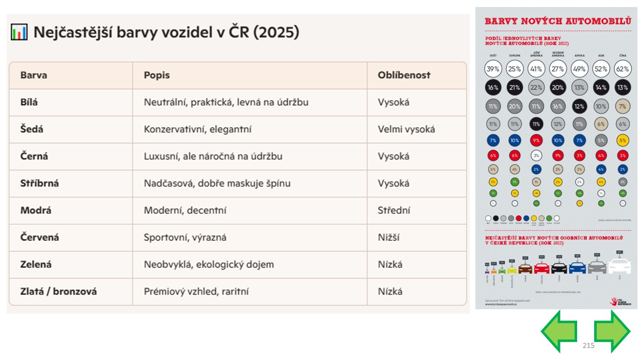Screen dimensions: 644x362
Task: Click the Zlatá / bronzová row label
Action: click(58, 292)
